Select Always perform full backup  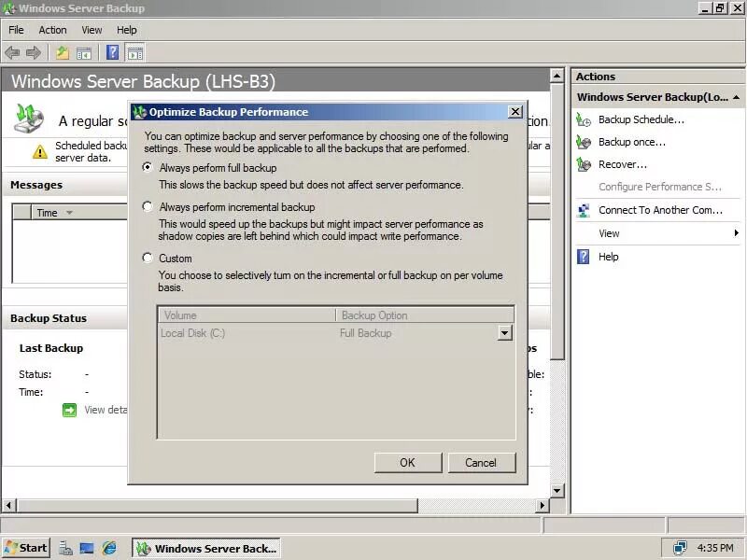tap(147, 168)
